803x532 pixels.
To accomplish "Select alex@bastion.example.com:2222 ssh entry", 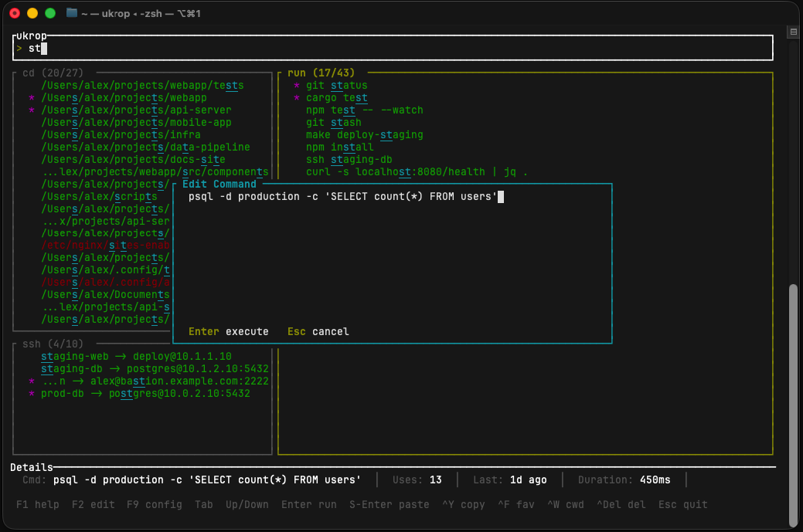I will pyautogui.click(x=155, y=381).
